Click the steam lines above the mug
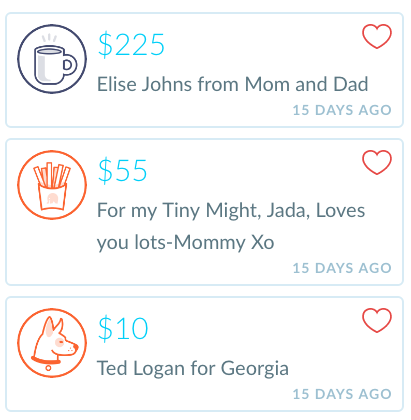Image resolution: width=411 pixels, height=420 pixels. click(x=49, y=38)
